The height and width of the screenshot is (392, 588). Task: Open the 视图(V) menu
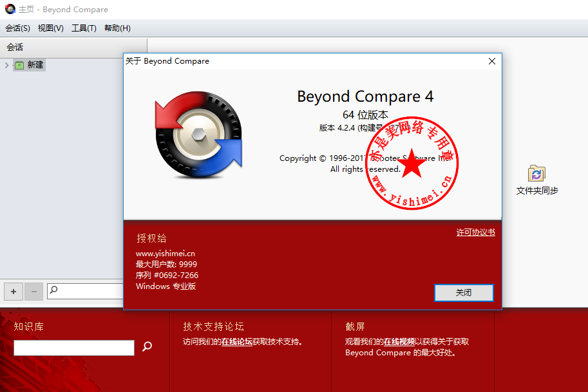tap(51, 28)
